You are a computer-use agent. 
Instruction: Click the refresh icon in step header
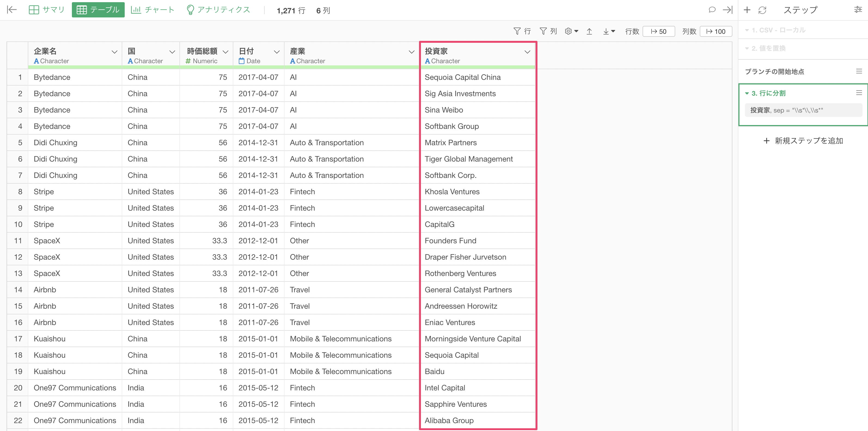[x=762, y=10]
